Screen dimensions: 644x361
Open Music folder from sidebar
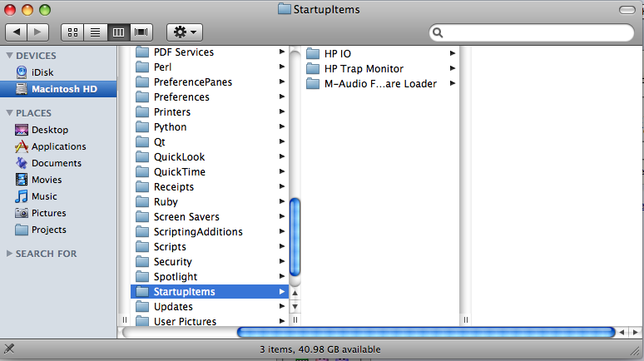click(x=44, y=196)
